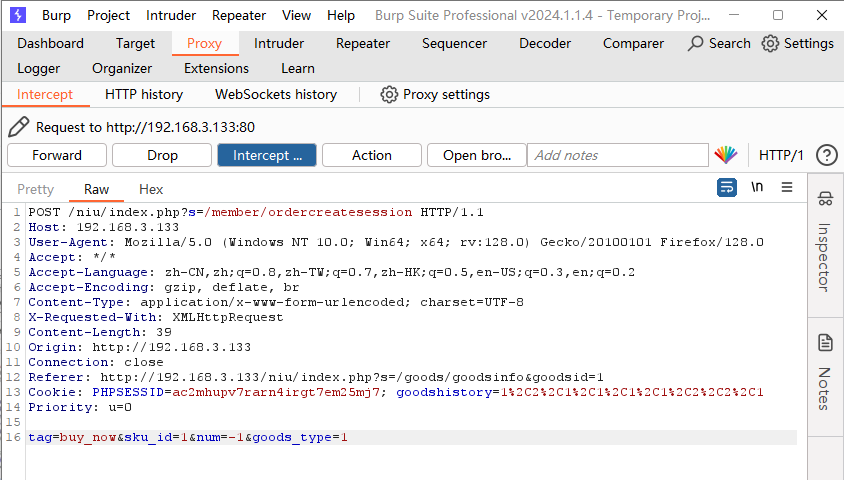Switch editor to Pretty view
Viewport: 844px width, 480px height.
coord(36,189)
